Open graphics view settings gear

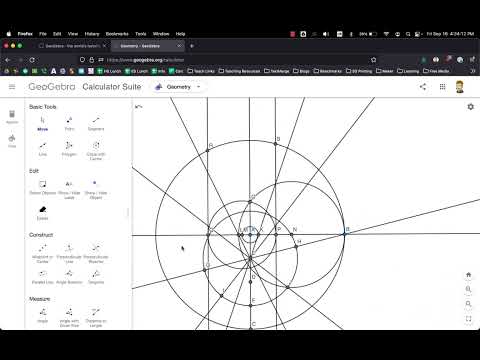[x=470, y=107]
